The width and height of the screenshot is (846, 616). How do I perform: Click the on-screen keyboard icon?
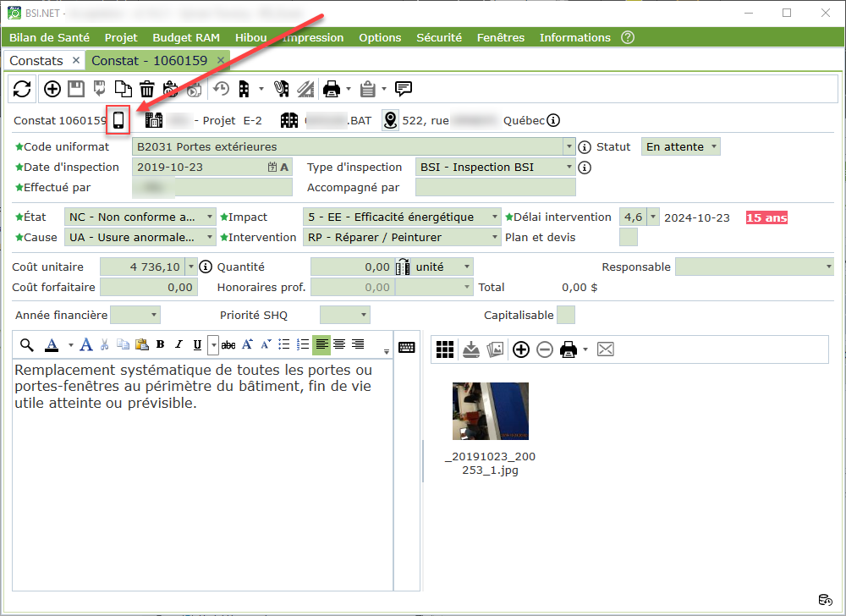point(407,347)
